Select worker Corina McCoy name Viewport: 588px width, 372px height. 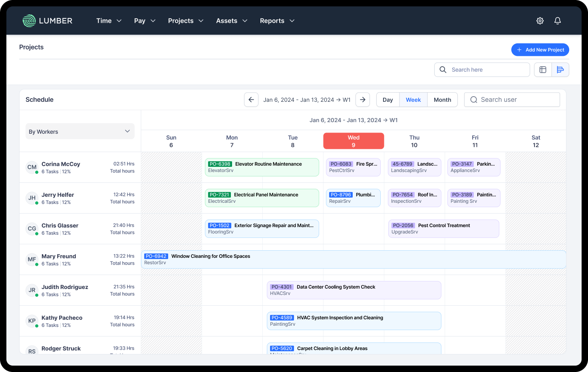coord(61,164)
